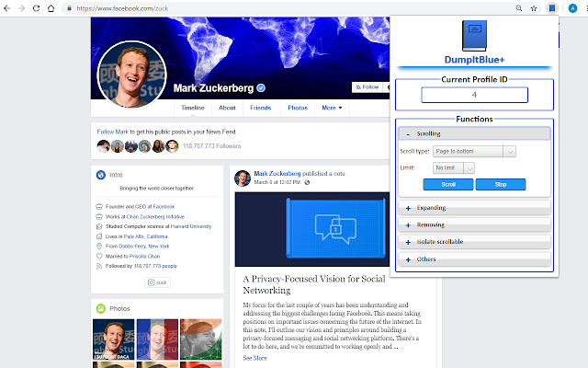Open the Limit dropdown

pos(456,167)
